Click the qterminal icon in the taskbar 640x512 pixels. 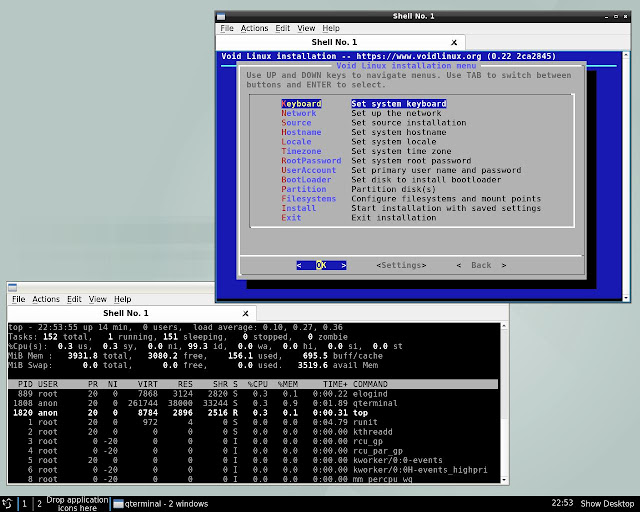pos(118,503)
